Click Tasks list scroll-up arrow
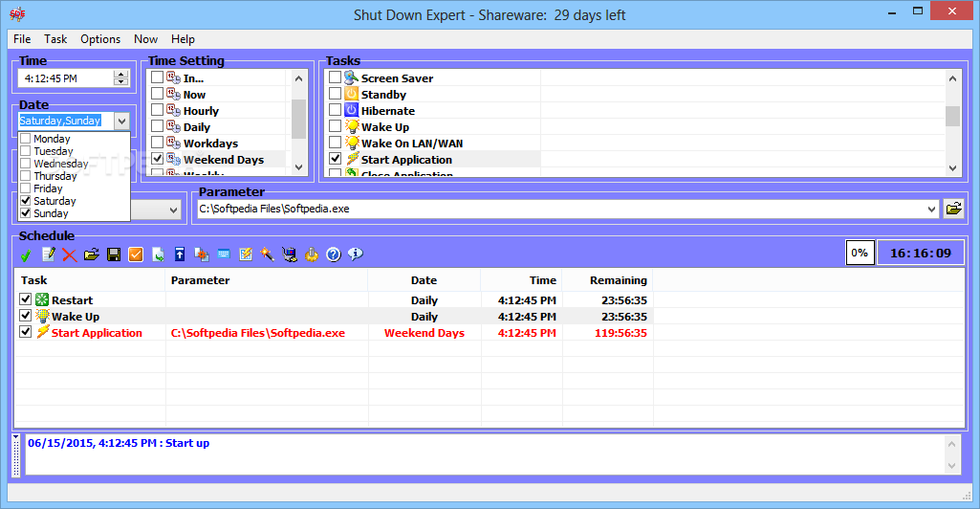Image resolution: width=980 pixels, height=509 pixels. (952, 78)
